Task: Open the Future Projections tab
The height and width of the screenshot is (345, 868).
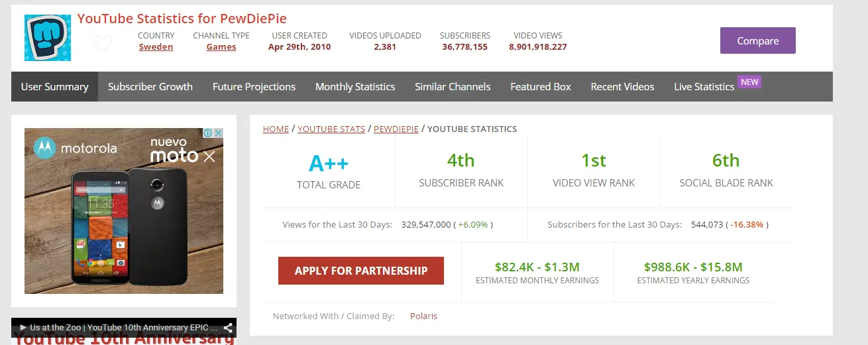Action: (254, 87)
